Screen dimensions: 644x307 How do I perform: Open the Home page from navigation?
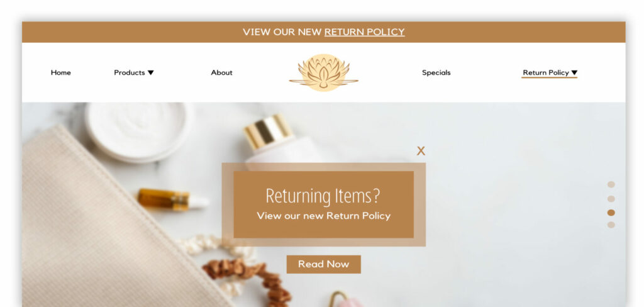(61, 73)
